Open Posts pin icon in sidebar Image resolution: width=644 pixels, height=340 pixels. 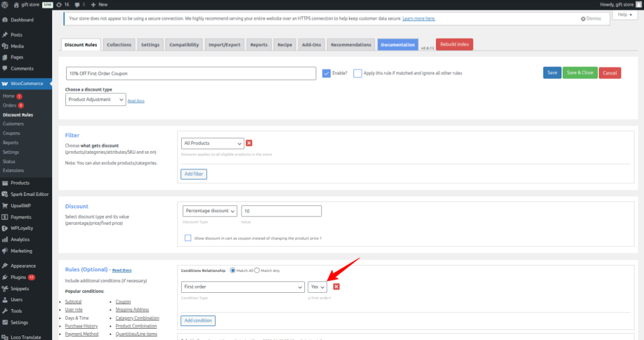coord(5,35)
